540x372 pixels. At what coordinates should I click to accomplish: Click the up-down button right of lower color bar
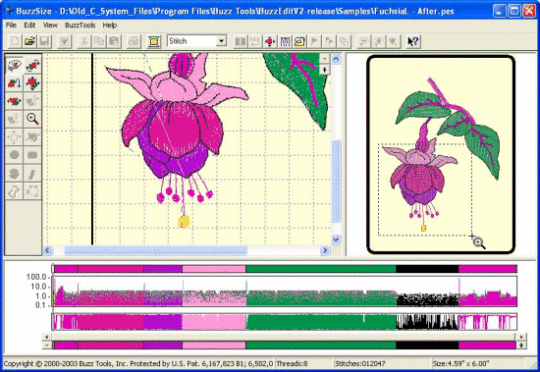point(522,345)
